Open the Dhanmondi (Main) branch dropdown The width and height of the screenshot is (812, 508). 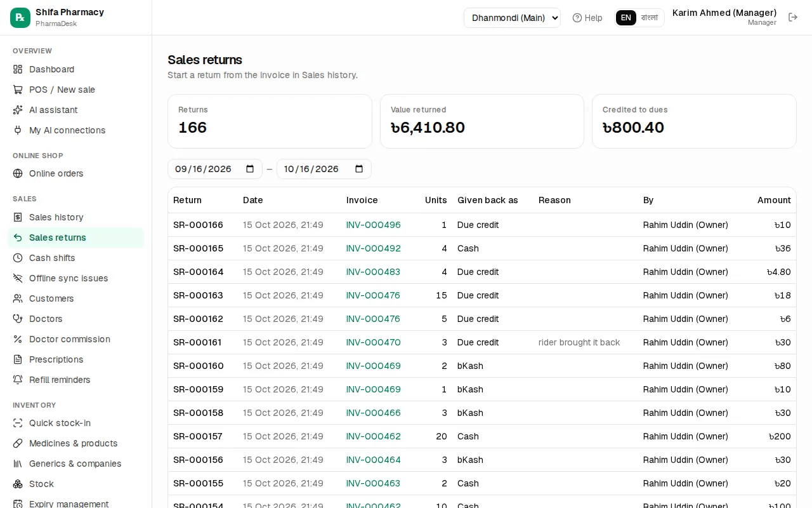[512, 18]
